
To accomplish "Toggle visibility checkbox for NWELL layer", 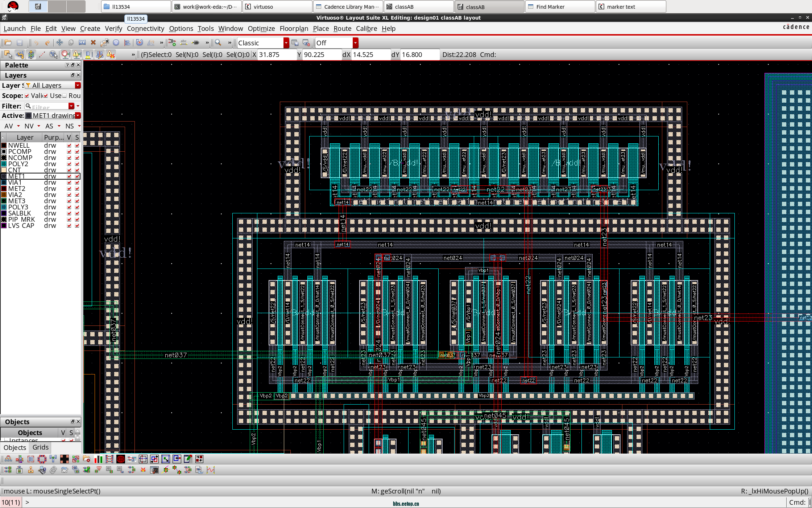I will (69, 146).
